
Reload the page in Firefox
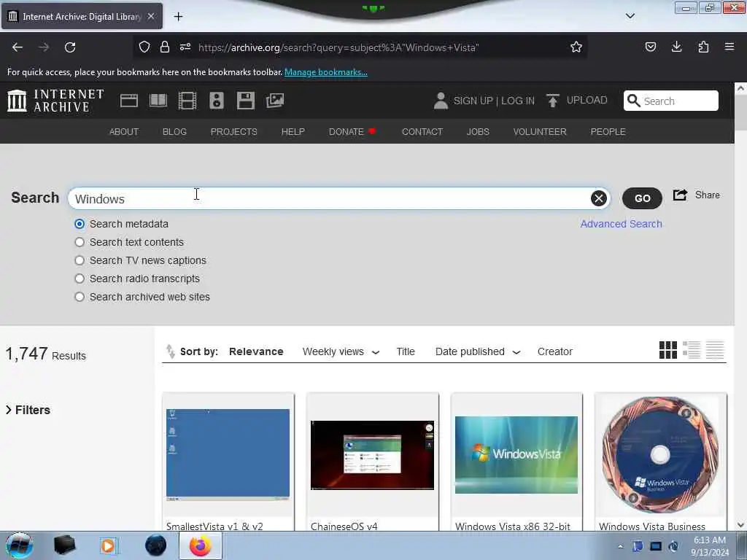[x=70, y=47]
